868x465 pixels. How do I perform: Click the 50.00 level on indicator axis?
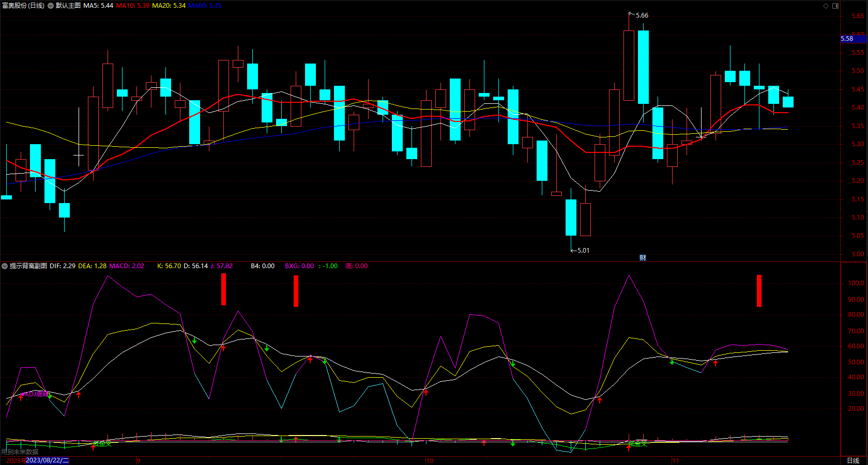point(856,362)
